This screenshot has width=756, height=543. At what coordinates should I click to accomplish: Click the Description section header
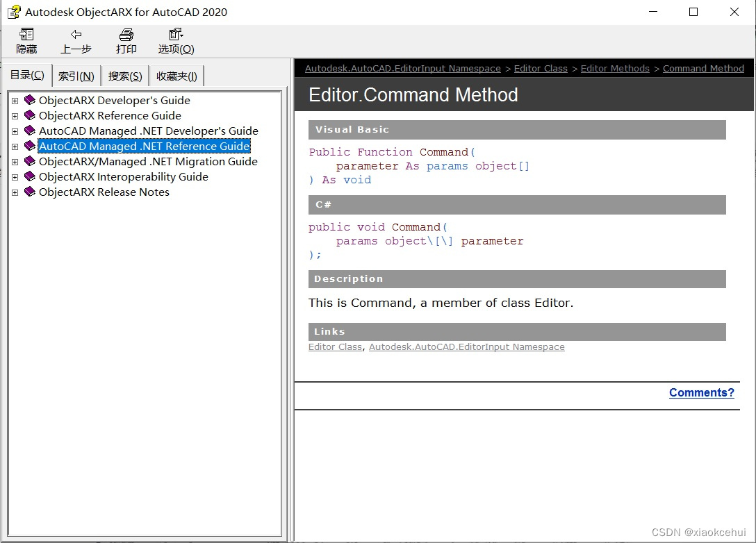coord(517,279)
